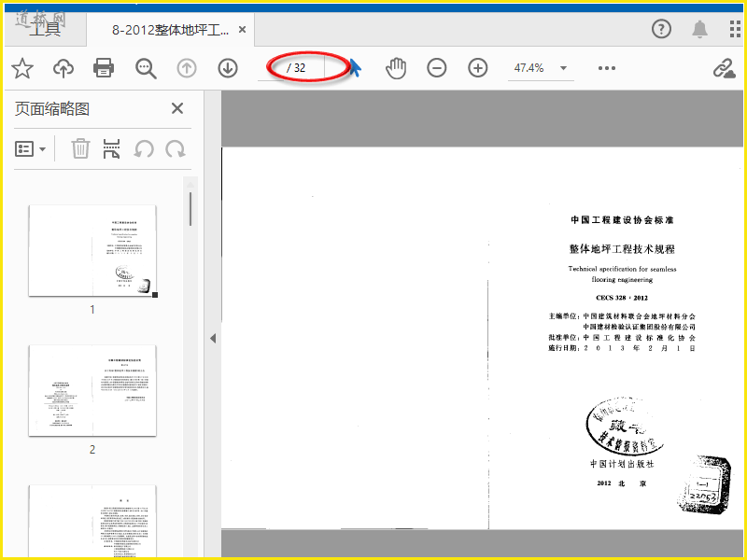Rotate page clockwise
Image resolution: width=747 pixels, height=560 pixels.
pos(176,149)
